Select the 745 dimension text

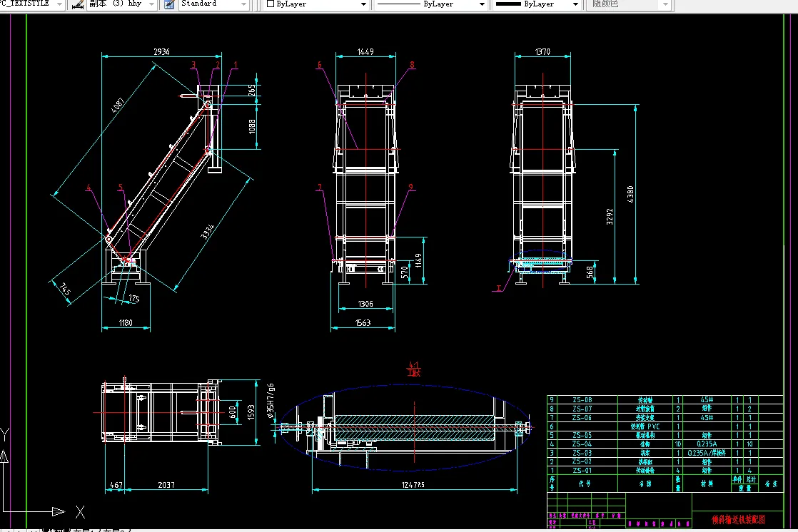coord(65,289)
